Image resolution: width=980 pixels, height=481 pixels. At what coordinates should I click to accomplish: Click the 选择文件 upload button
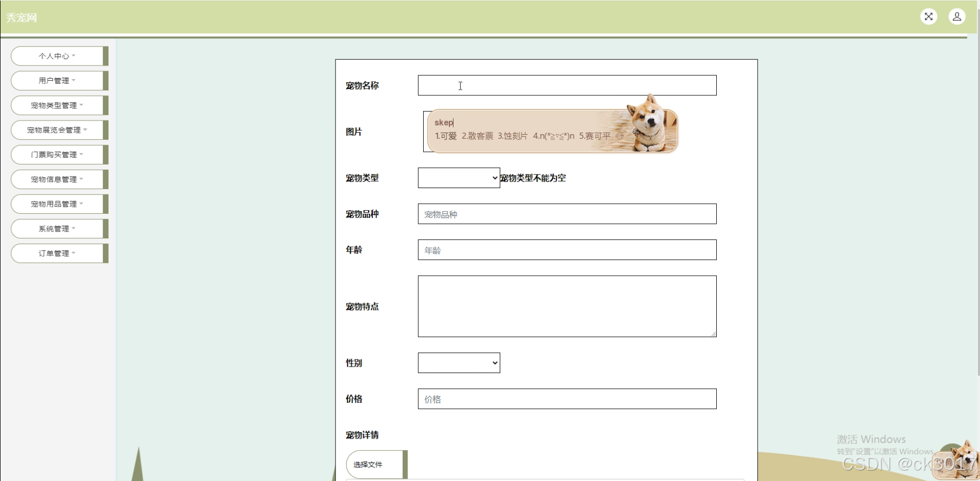click(x=376, y=464)
